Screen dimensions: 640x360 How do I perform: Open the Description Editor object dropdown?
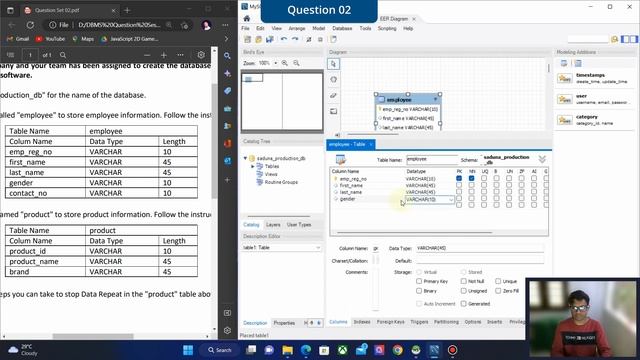pyautogui.click(x=318, y=248)
